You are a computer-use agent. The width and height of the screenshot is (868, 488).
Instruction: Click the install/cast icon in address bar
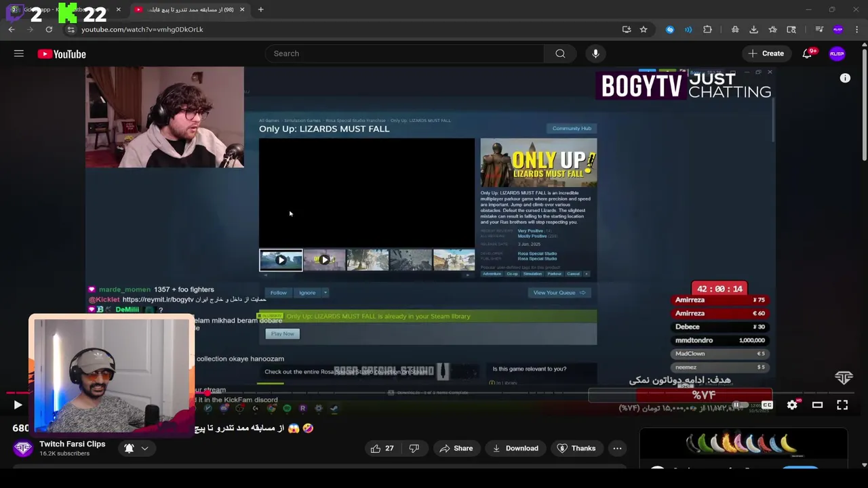click(627, 29)
